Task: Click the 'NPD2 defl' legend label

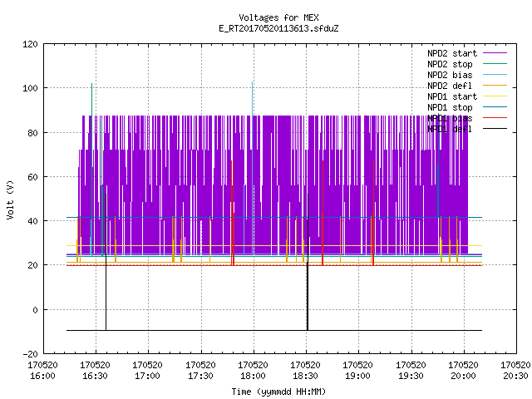Action: 450,86
